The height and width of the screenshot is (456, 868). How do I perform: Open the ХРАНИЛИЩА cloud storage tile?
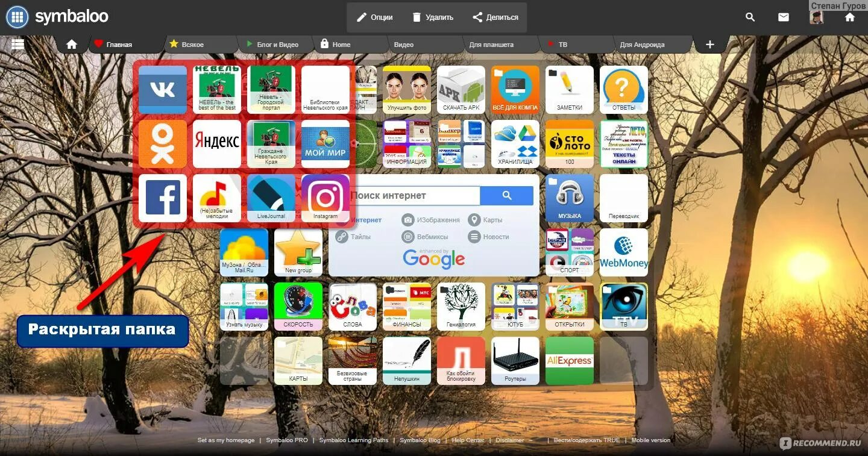pos(515,144)
